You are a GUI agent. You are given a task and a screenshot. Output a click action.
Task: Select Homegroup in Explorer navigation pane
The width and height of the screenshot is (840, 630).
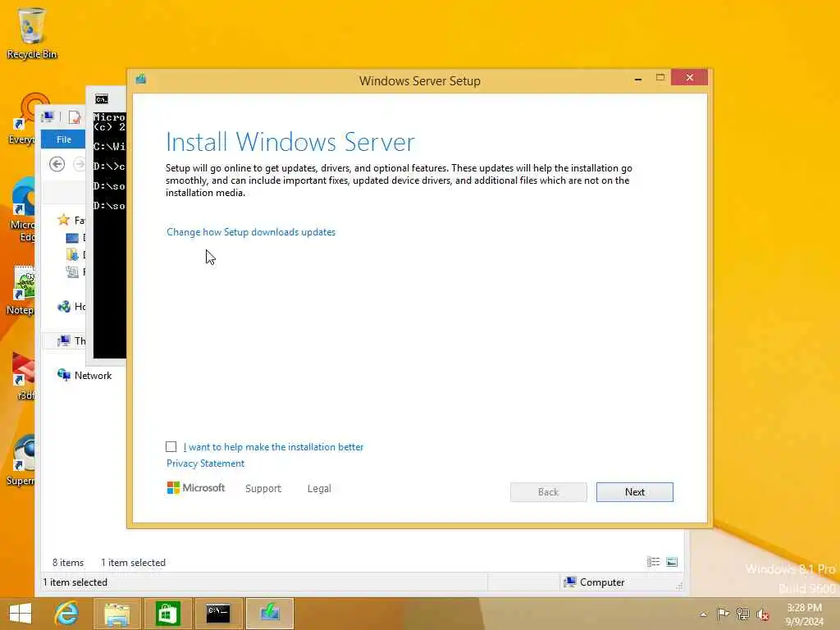(x=72, y=307)
